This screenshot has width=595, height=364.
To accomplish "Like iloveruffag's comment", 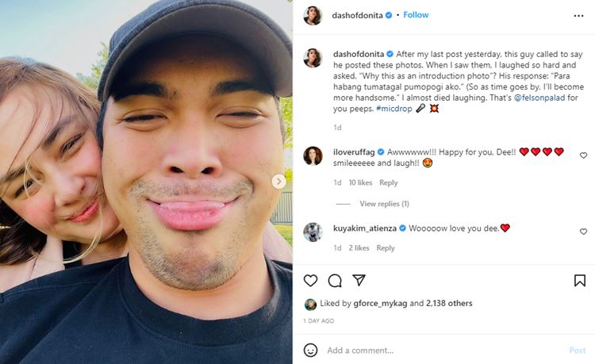I will click(584, 155).
